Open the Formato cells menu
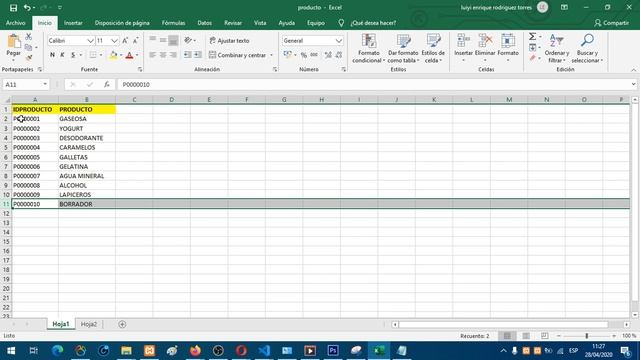Image resolution: width=640 pixels, height=360 pixels. click(508, 48)
